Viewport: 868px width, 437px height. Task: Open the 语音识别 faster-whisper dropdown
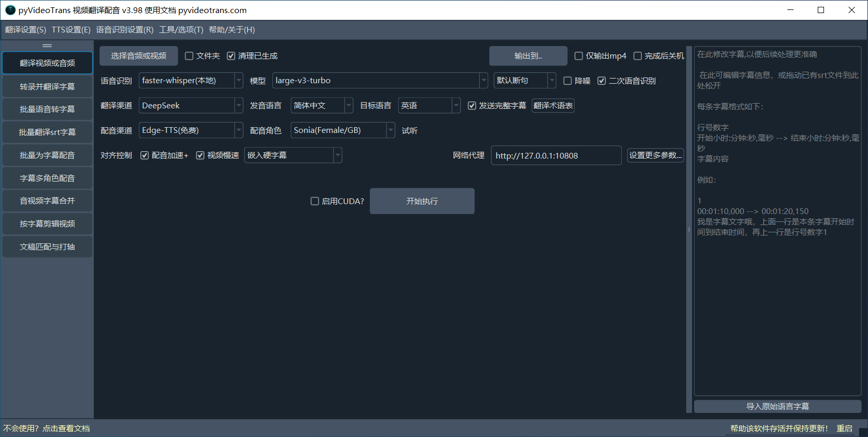click(191, 81)
